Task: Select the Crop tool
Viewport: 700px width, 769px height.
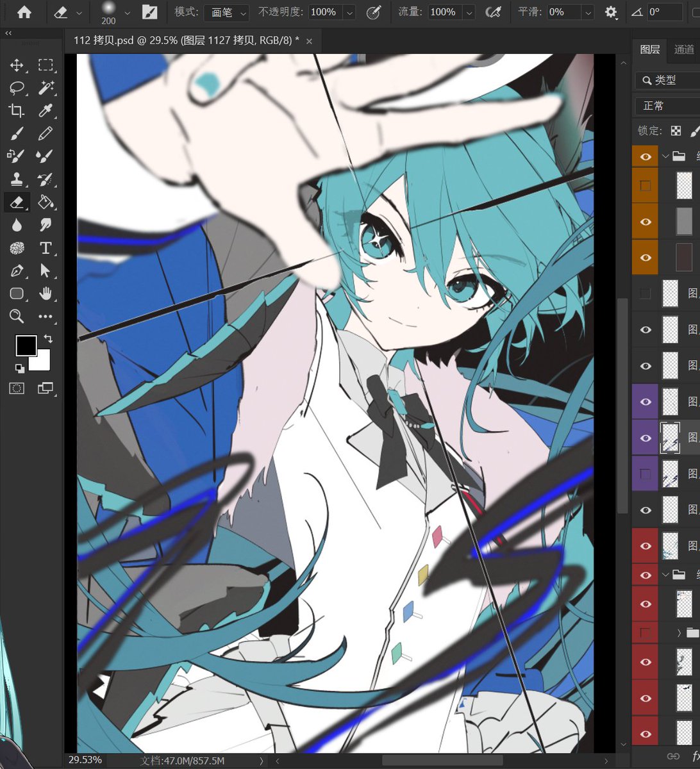Action: [x=17, y=111]
